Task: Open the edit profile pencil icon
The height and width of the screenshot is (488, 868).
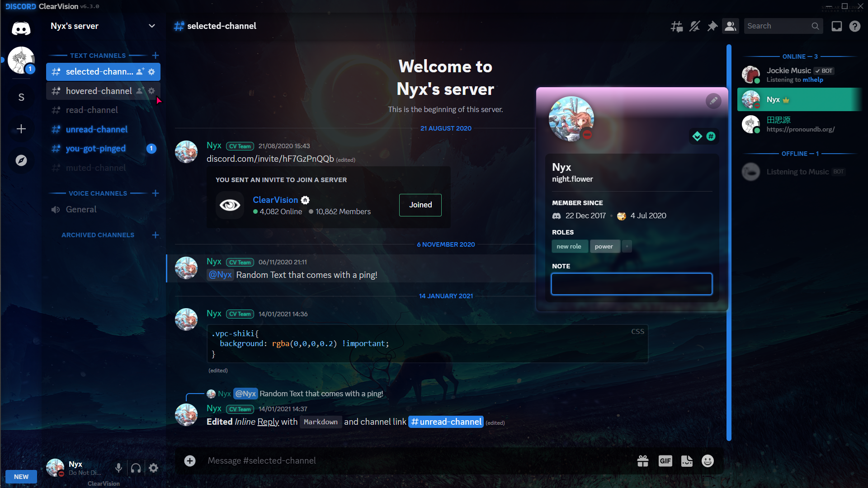Action: click(713, 101)
